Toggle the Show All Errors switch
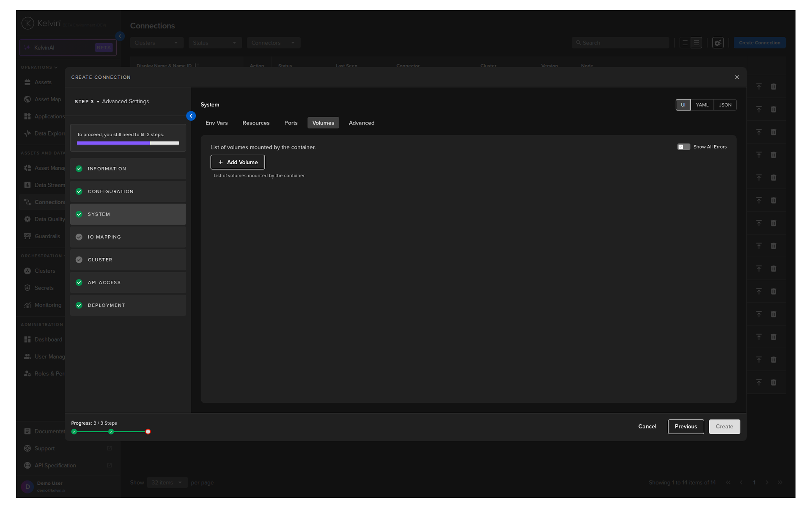Viewport: 812px width, 508px height. pos(683,147)
